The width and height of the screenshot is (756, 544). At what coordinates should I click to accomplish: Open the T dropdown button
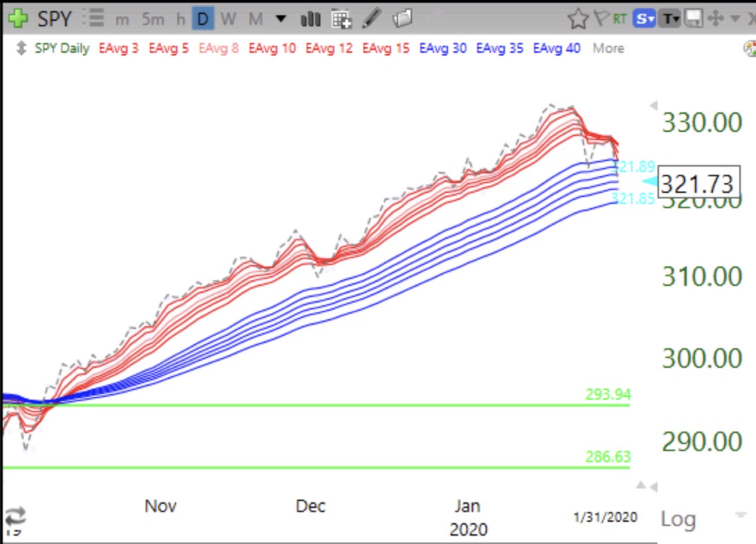click(670, 19)
